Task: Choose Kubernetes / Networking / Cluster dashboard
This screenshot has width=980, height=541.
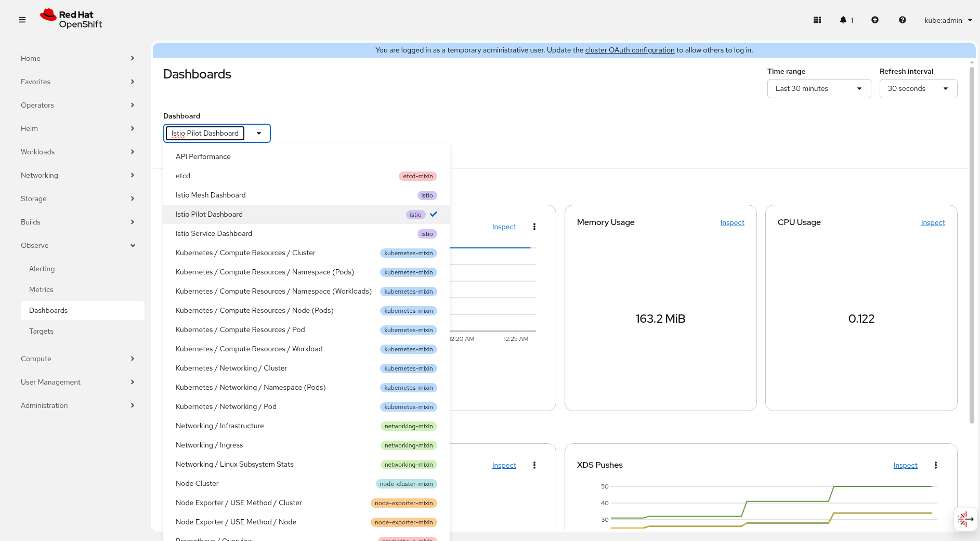Action: point(231,368)
